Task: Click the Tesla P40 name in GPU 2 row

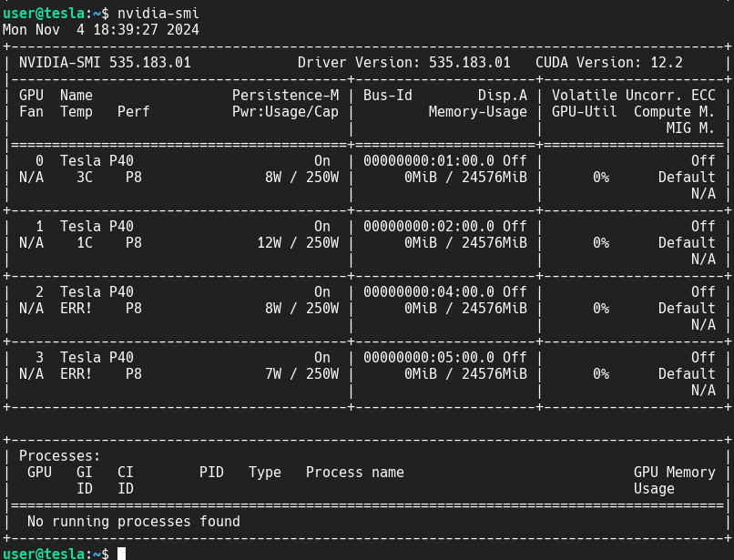Action: [97, 291]
